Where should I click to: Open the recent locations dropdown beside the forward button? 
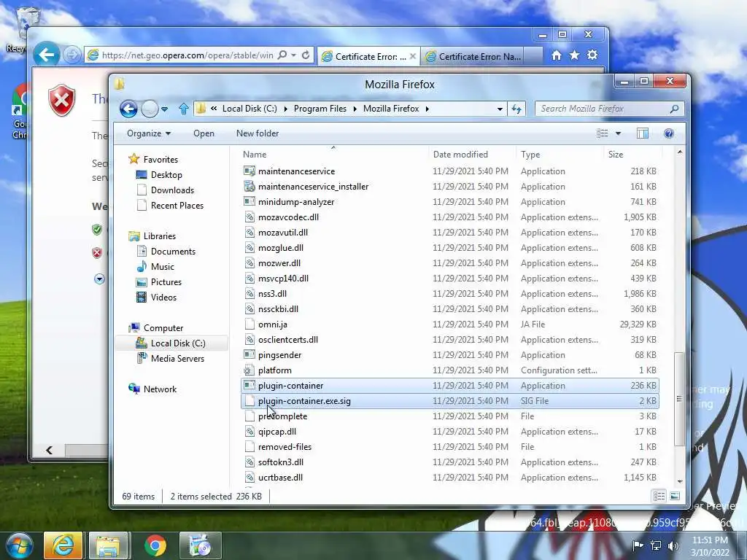point(165,109)
